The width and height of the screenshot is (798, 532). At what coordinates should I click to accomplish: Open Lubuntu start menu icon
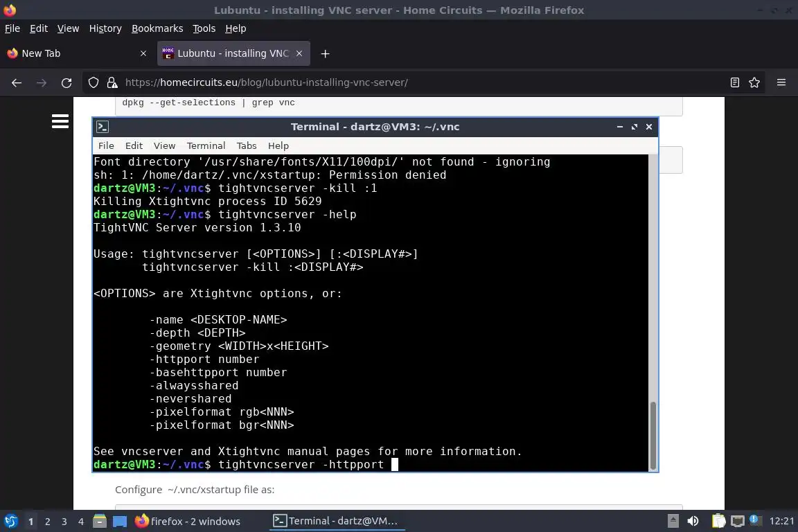coord(10,521)
